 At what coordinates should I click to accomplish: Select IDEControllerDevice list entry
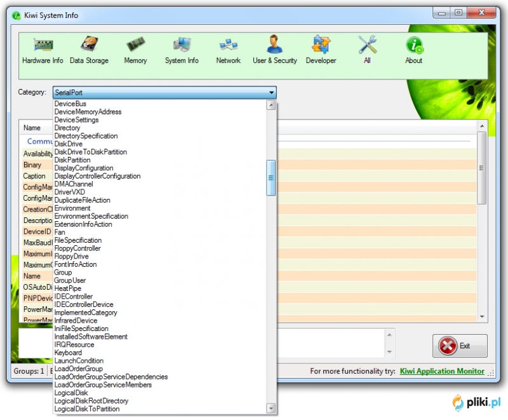coord(160,304)
